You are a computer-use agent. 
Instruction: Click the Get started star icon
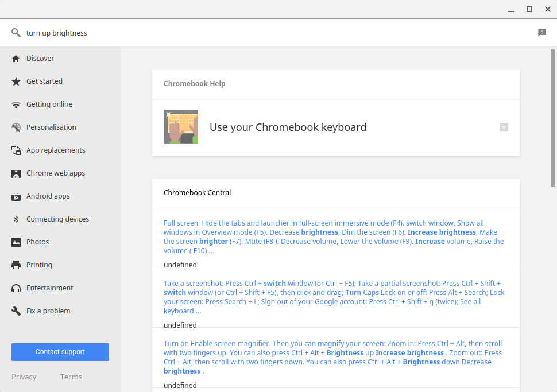pos(16,81)
